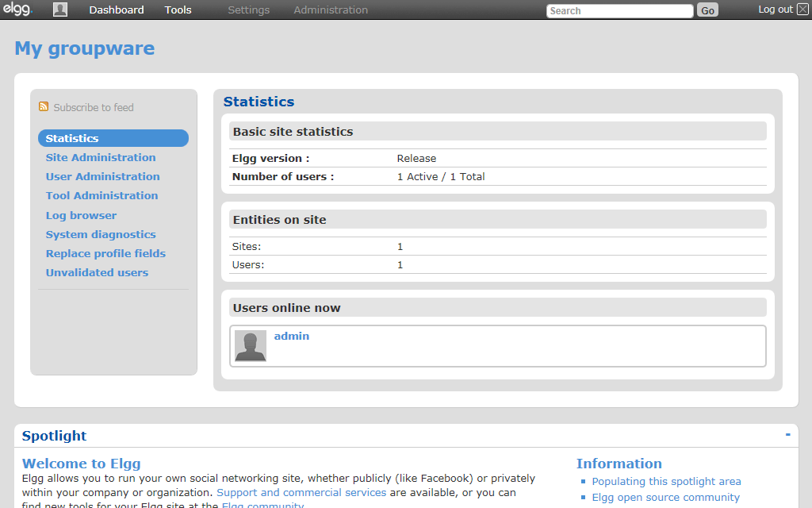This screenshot has width=812, height=508.
Task: Click the Log out X icon
Action: click(802, 10)
